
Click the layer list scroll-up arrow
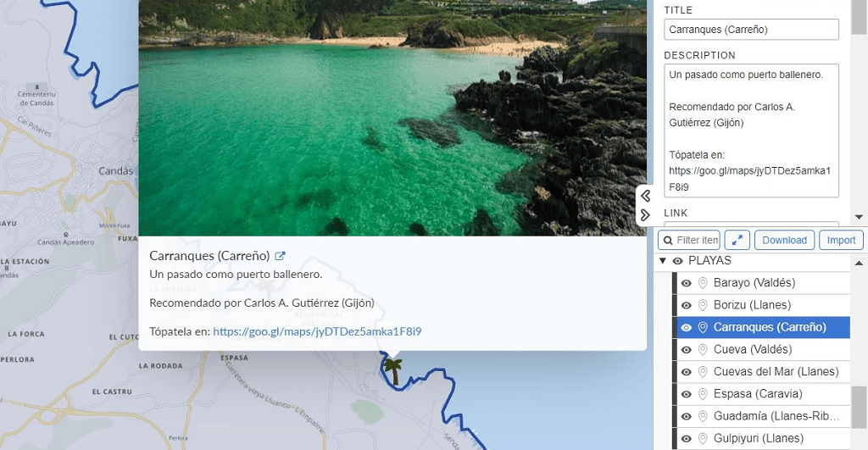point(859,263)
